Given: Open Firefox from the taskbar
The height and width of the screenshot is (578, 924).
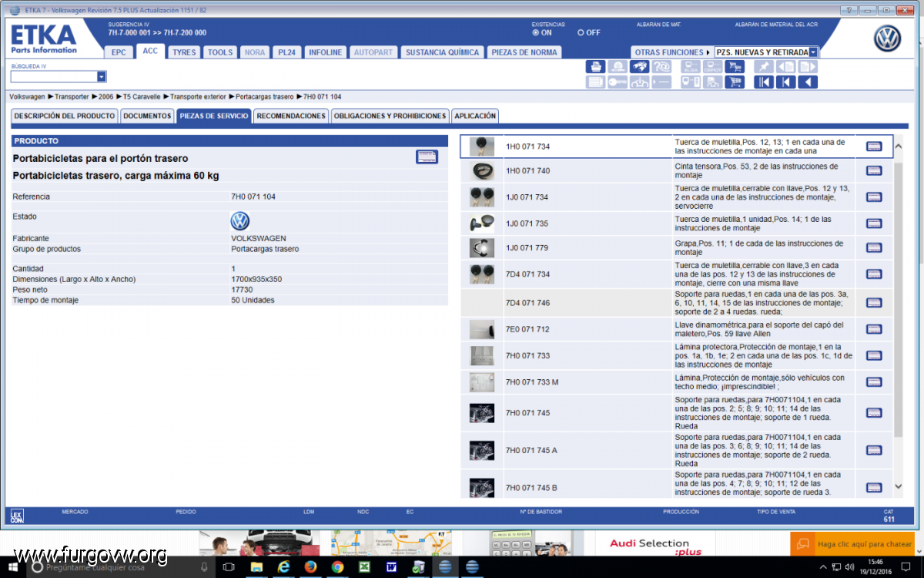Looking at the screenshot, I should (x=310, y=566).
